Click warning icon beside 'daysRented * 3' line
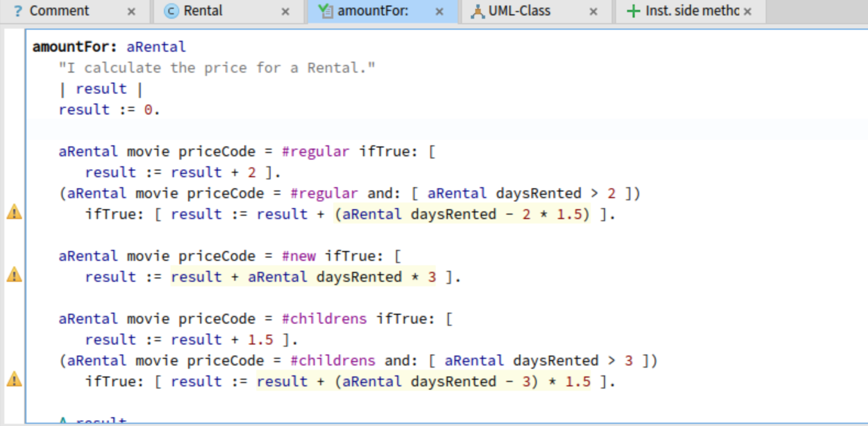The image size is (868, 426). [14, 275]
